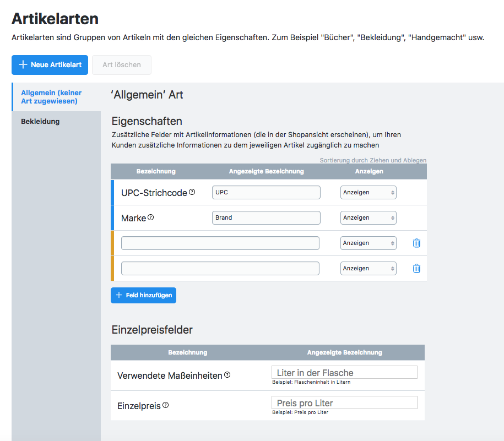Open Anzeigen dropdown for UPC-Strichcode
Viewport: 504px width, 441px height.
tap(368, 192)
